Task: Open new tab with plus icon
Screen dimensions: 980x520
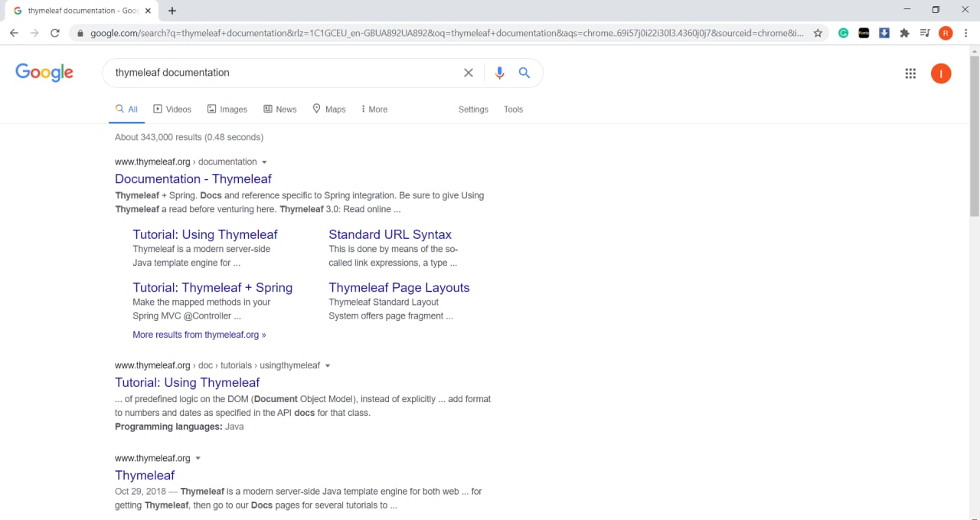Action: 172,11
